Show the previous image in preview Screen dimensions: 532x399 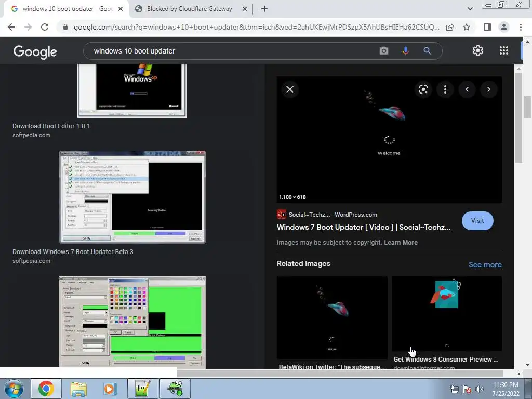click(467, 89)
